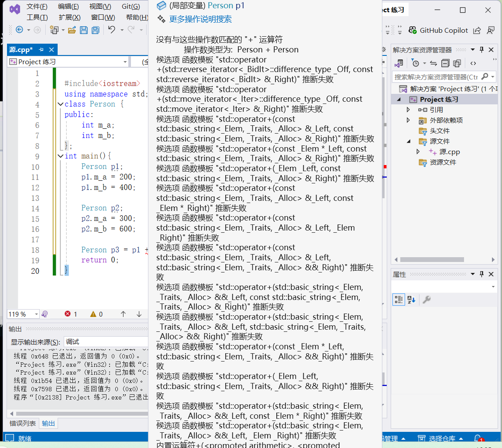Click the Properties panel object selector box
This screenshot has width=502, height=448.
(444, 286)
